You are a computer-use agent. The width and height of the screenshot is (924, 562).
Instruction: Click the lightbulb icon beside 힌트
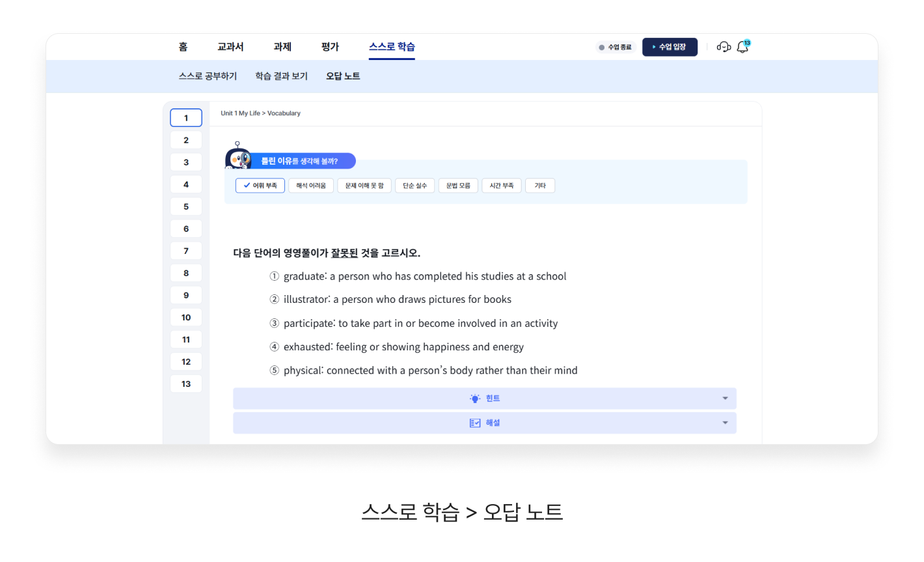(475, 399)
